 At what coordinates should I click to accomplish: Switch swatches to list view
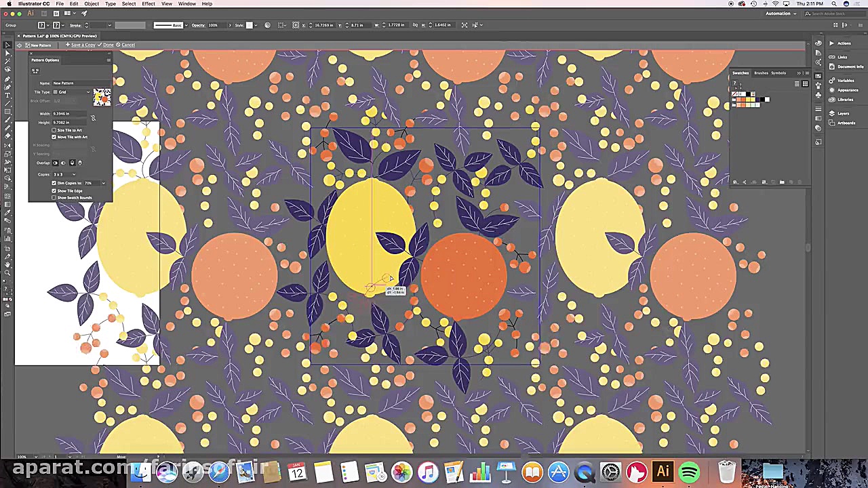[x=797, y=84]
